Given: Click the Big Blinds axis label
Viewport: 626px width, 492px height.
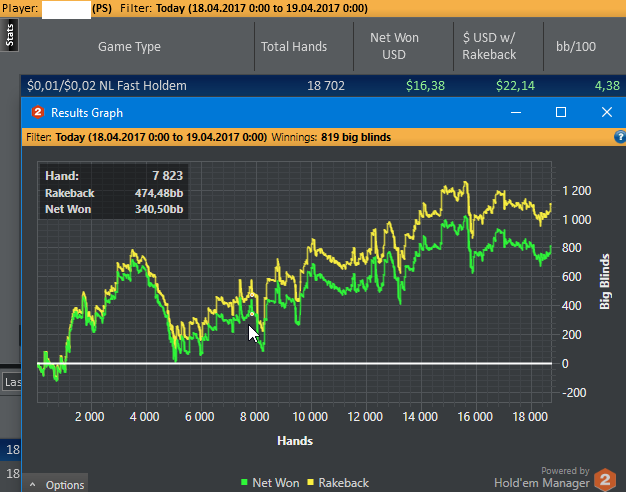Looking at the screenshot, I should tap(605, 281).
